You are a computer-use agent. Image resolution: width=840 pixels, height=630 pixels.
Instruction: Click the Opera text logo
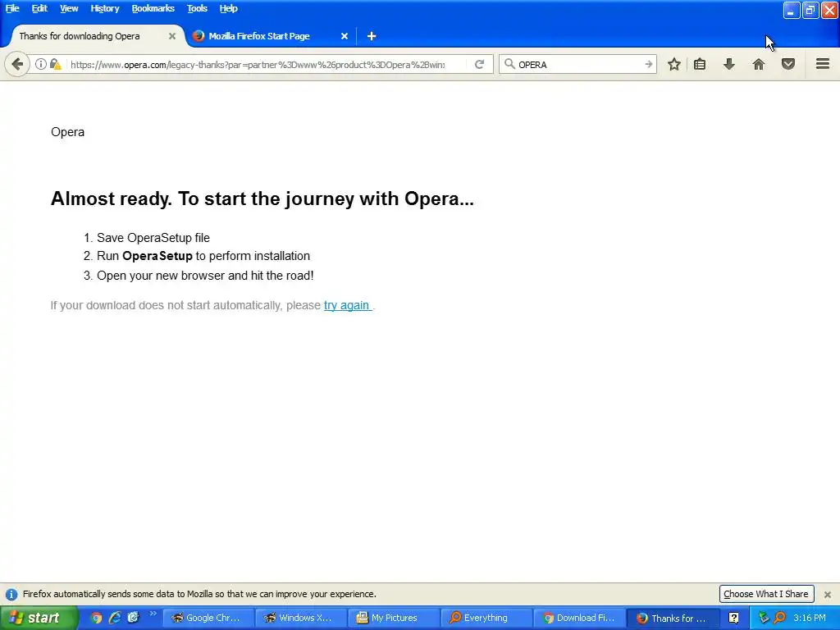coord(67,132)
